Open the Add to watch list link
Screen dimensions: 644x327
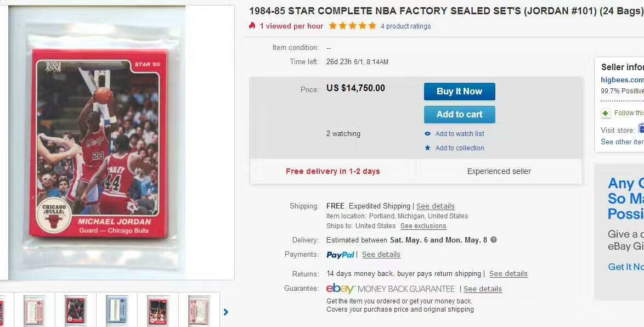point(460,134)
